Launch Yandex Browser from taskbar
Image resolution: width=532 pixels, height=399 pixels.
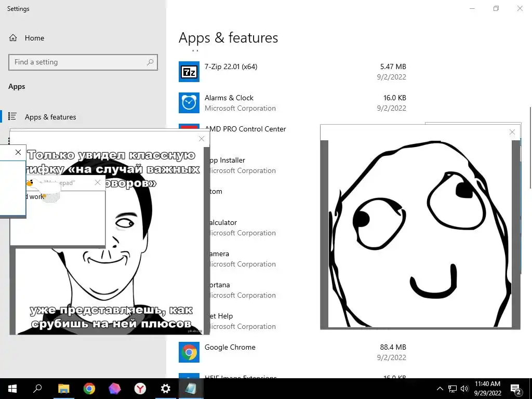pos(140,389)
